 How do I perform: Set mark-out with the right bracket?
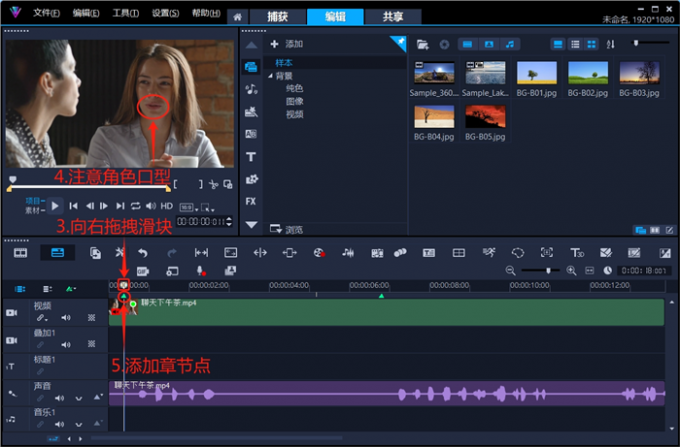pyautogui.click(x=200, y=184)
